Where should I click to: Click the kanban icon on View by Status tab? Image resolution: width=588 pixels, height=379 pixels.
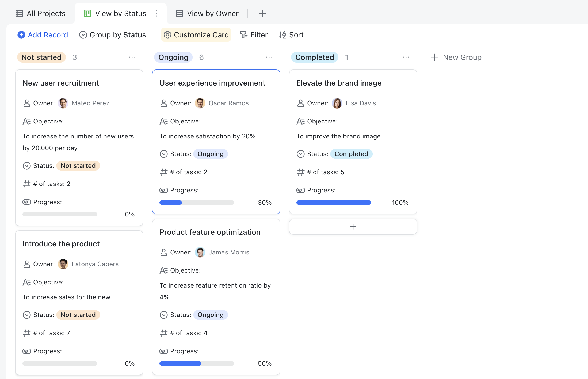[87, 13]
